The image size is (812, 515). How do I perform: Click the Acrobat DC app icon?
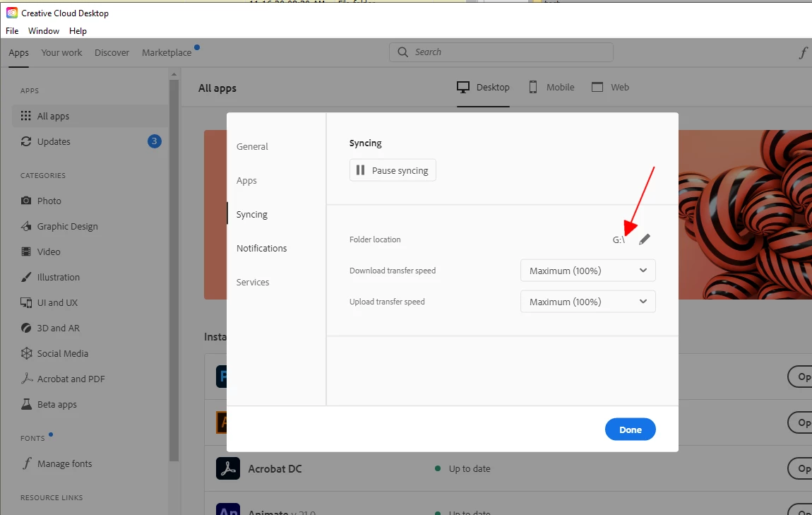point(228,468)
